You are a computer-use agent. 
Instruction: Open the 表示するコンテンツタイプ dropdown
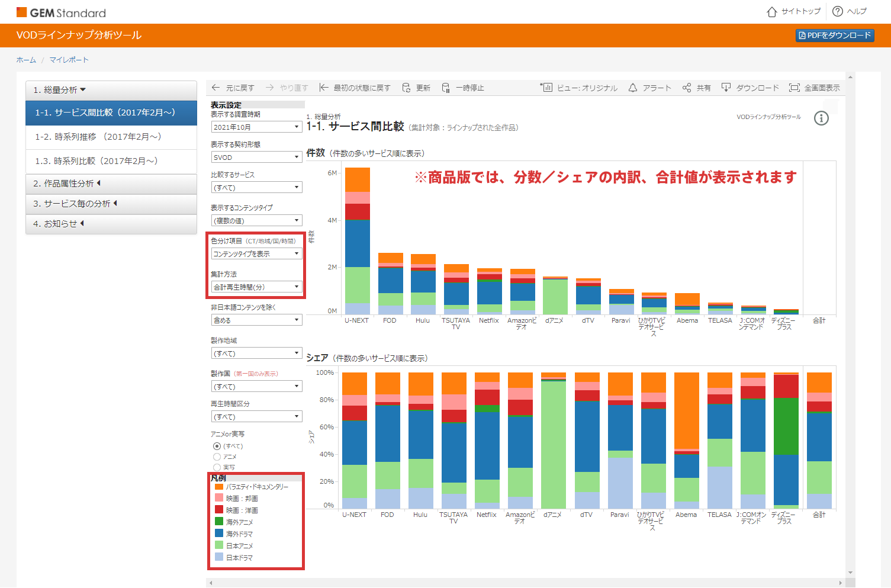[257, 220]
